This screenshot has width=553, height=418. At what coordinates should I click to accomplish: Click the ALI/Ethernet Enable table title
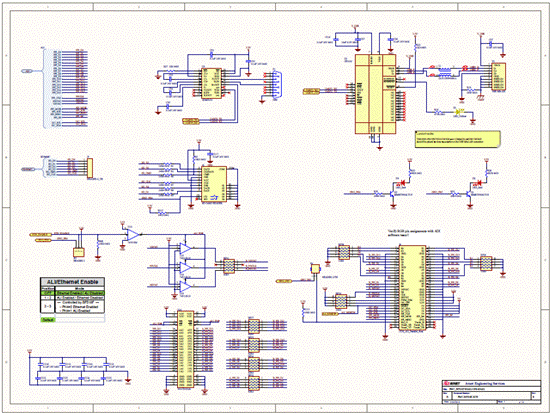[72, 282]
